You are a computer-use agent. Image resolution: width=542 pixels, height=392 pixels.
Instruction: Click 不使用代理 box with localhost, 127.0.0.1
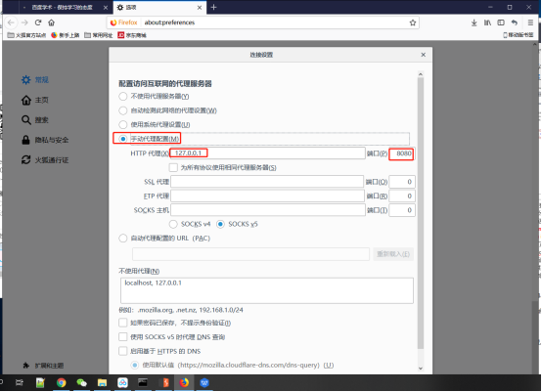[x=267, y=290]
